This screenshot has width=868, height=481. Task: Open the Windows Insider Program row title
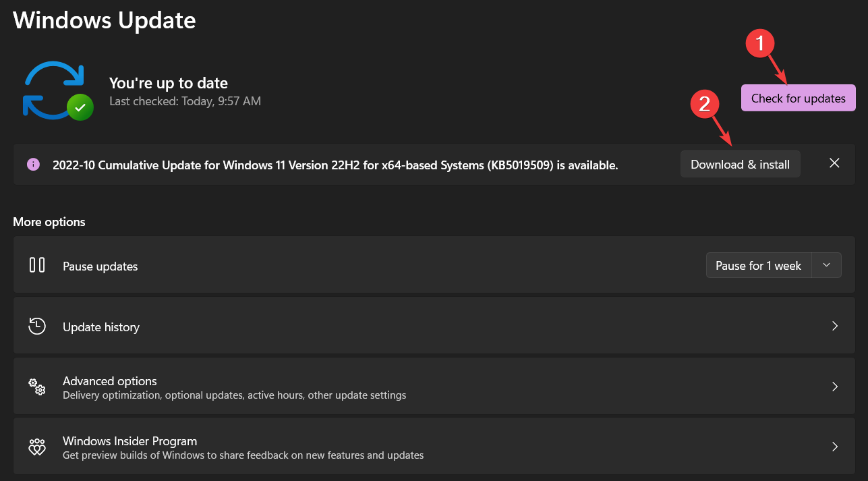point(130,441)
